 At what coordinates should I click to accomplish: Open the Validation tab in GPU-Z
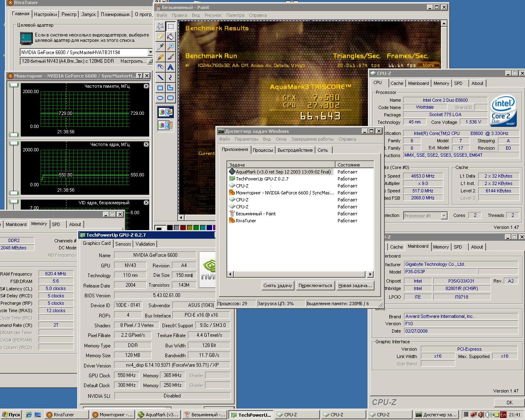point(145,244)
